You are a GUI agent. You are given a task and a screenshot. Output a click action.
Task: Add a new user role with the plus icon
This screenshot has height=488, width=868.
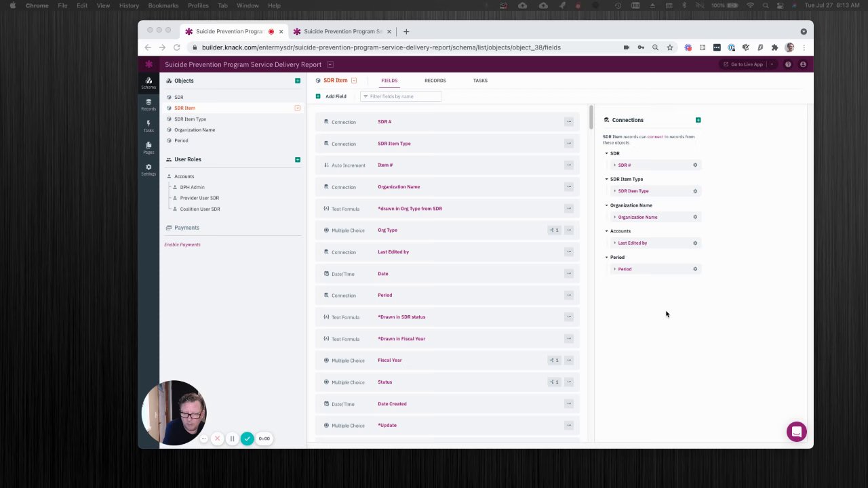coord(297,159)
